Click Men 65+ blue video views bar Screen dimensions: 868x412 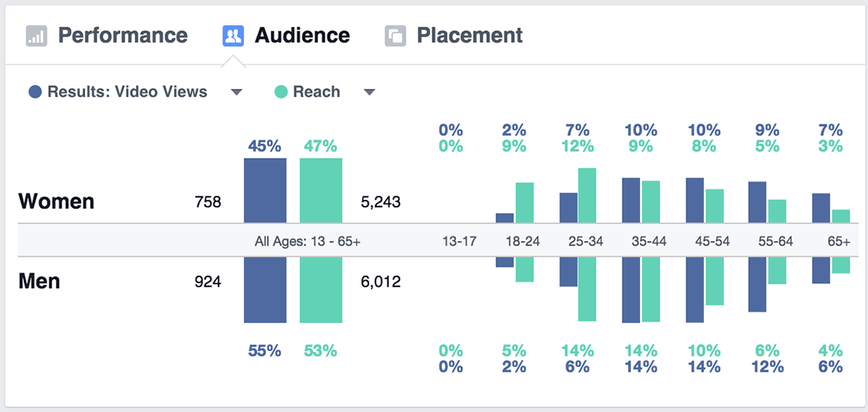pyautogui.click(x=821, y=270)
